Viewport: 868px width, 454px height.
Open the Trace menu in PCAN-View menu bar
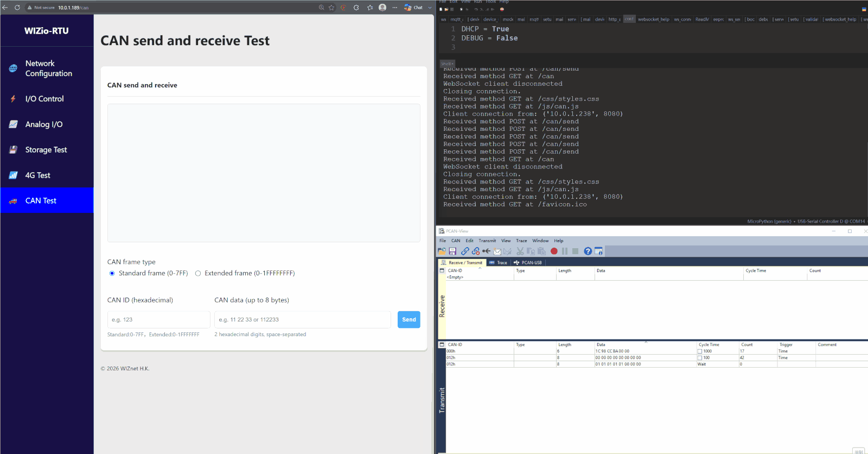[521, 241]
